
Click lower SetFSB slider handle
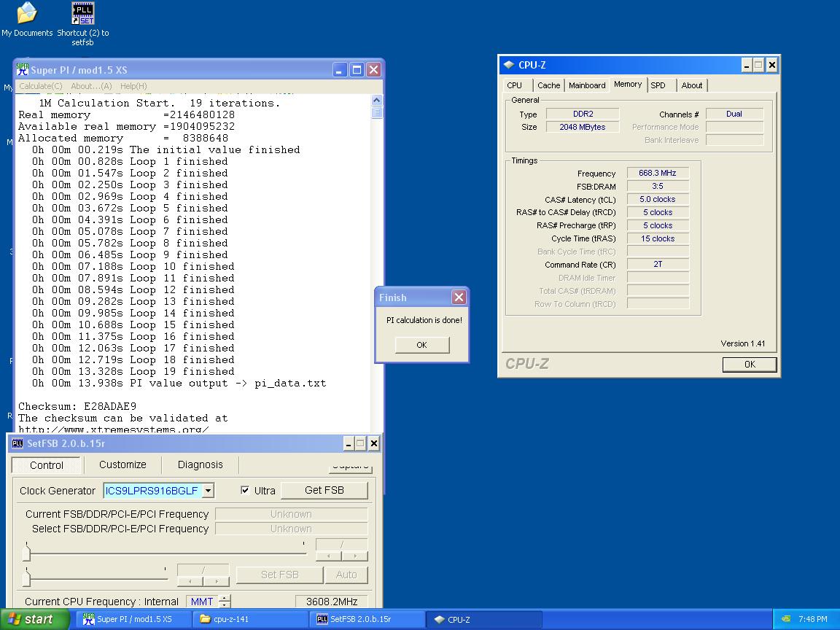[27, 577]
